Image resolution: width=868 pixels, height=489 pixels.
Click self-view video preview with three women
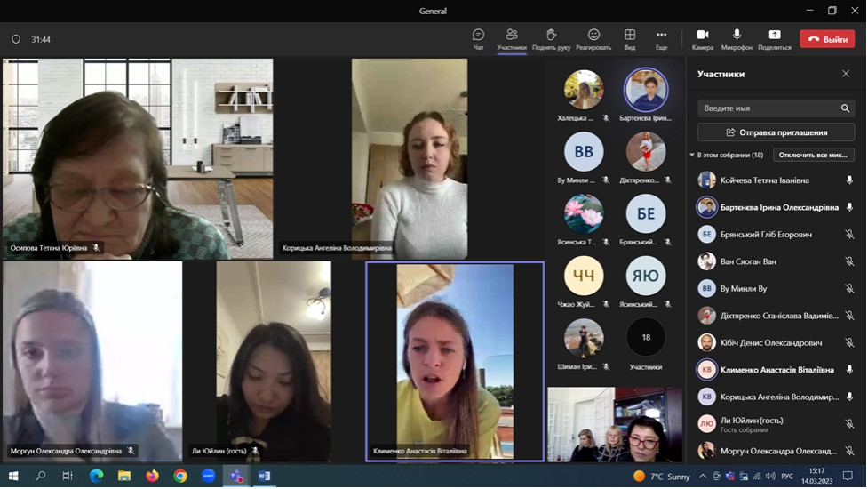coord(615,424)
